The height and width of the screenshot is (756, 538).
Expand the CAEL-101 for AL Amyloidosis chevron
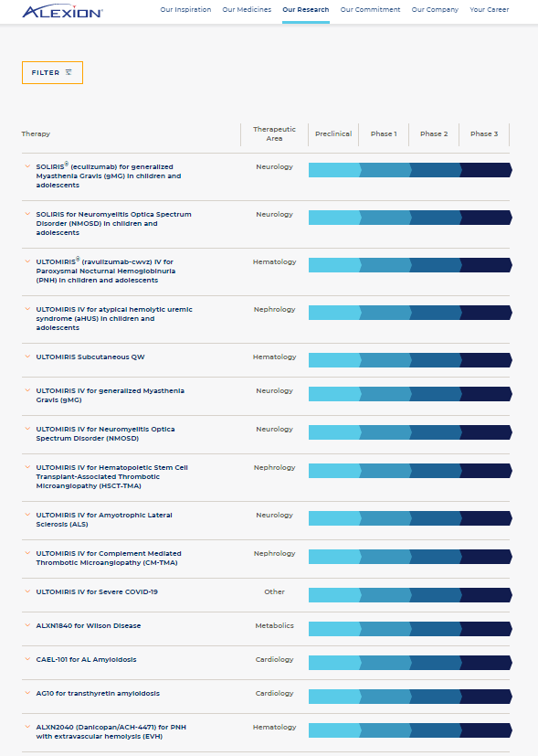[26, 659]
